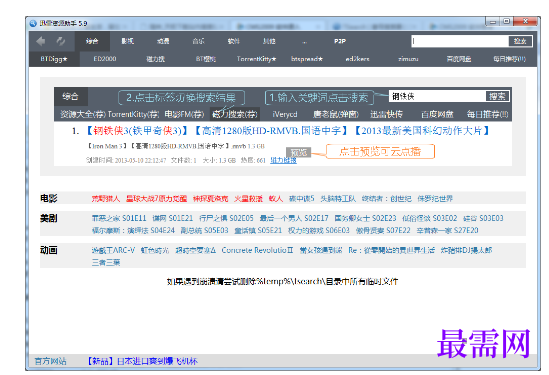
Task: Open the 傲骨贤妻 S07E22 episode link
Action: (x=383, y=230)
